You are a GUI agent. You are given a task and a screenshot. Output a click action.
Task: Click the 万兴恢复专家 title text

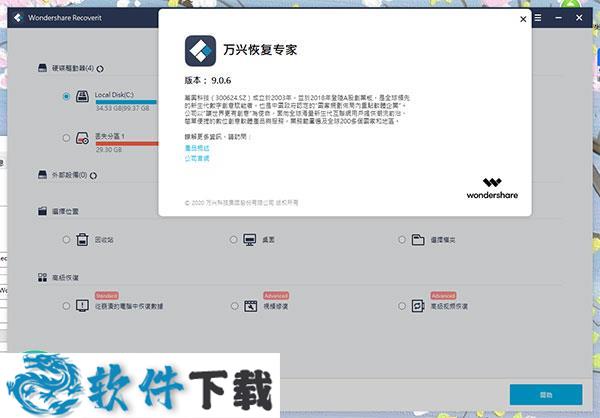coord(260,50)
